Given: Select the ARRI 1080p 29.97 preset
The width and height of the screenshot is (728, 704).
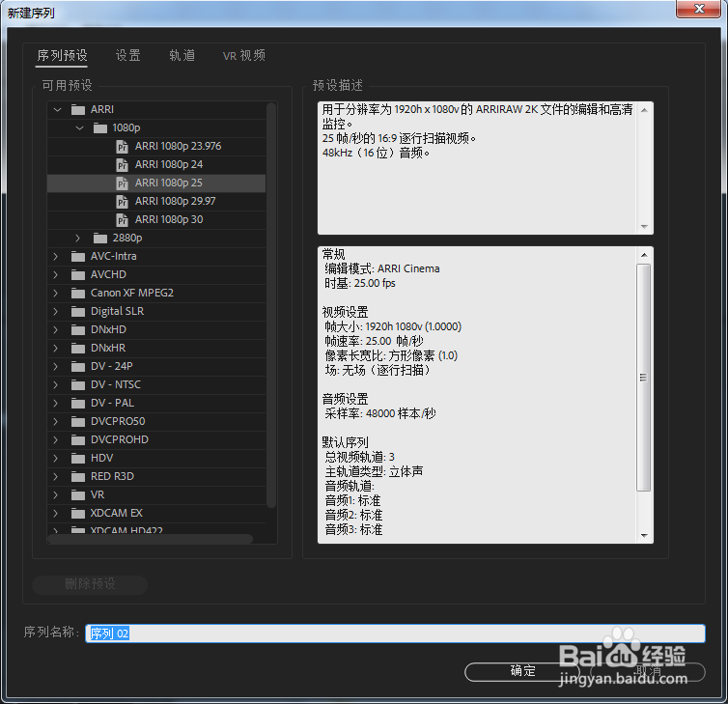Looking at the screenshot, I should [156, 202].
